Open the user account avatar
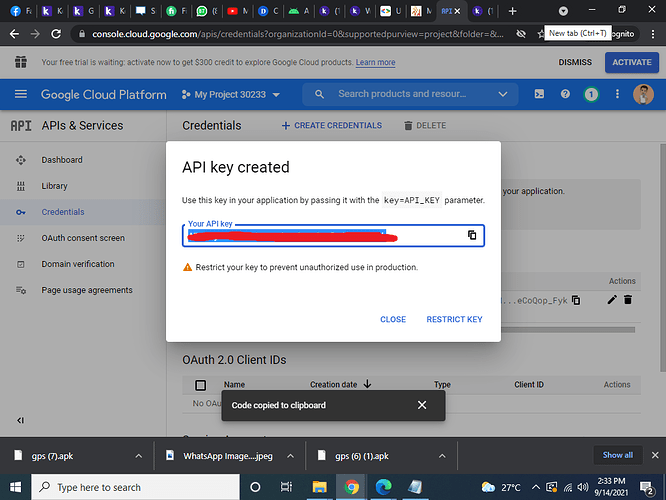 click(645, 95)
